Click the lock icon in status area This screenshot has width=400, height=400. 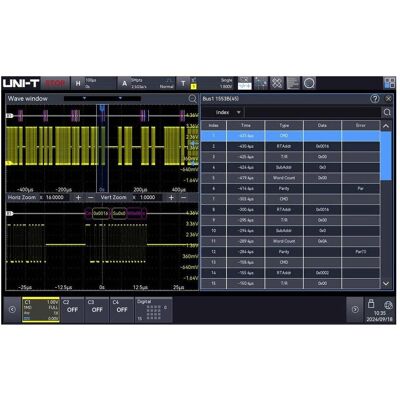[x=371, y=304]
